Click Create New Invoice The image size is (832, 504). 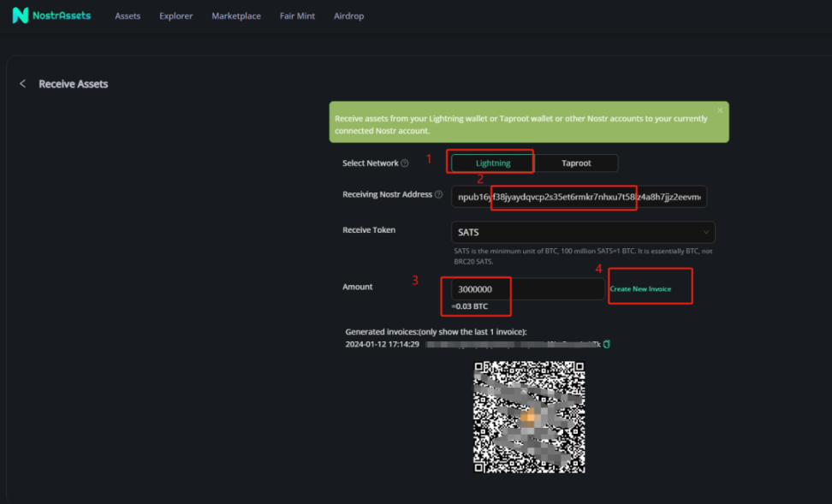point(640,289)
